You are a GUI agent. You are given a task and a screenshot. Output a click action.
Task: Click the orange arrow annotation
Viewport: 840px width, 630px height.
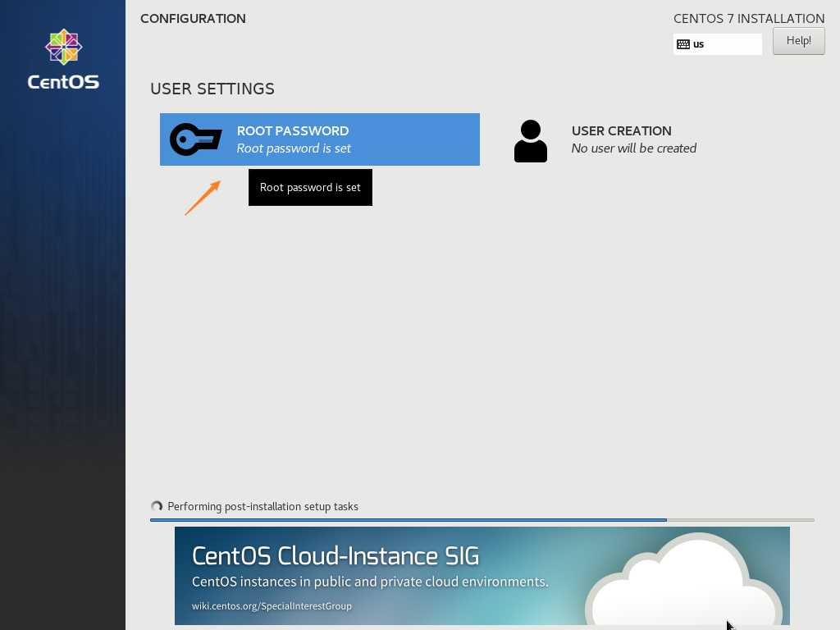pos(203,198)
